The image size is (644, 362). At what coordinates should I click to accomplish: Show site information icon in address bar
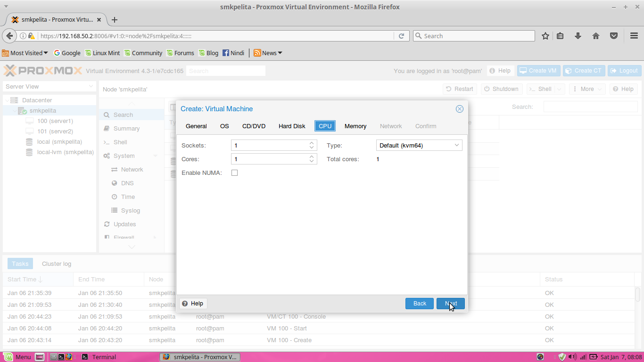tap(23, 36)
